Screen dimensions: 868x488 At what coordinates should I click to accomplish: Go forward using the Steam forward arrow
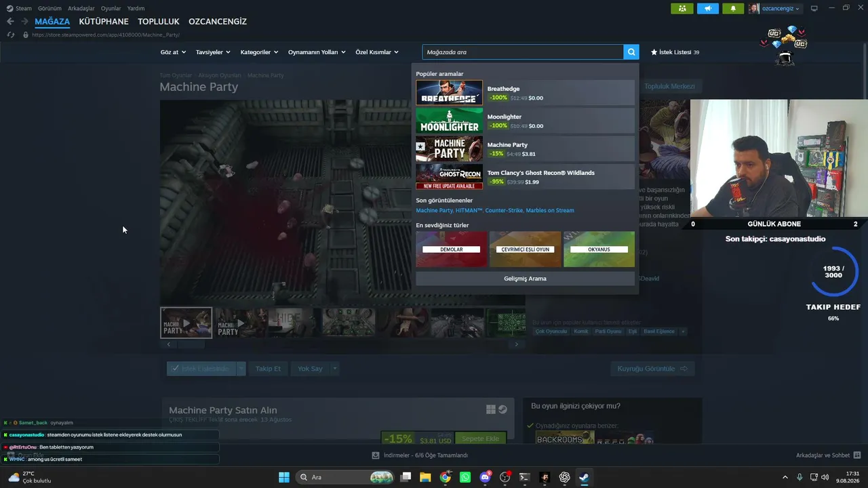(24, 22)
